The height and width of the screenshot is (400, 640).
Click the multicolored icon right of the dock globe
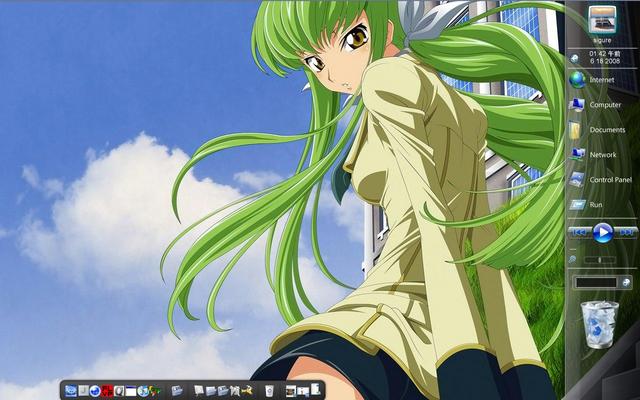coord(155,391)
